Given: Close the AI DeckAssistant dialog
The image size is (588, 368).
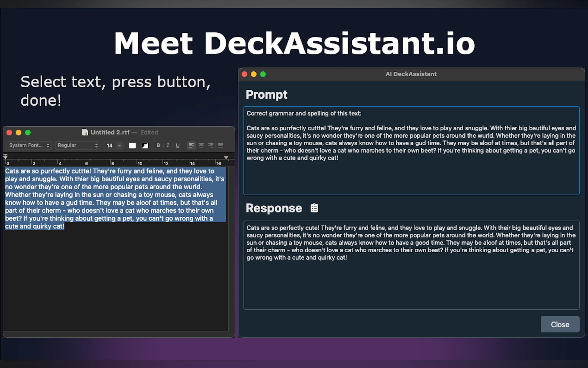Looking at the screenshot, I should pyautogui.click(x=560, y=324).
